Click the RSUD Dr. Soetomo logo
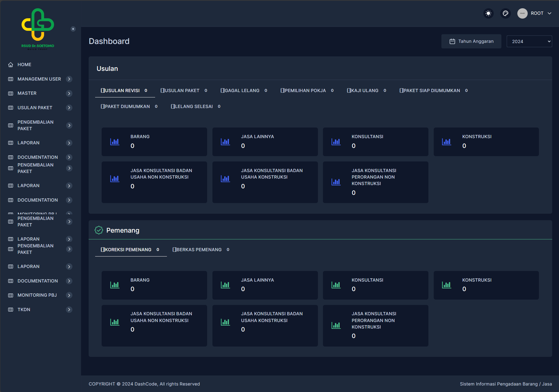The height and width of the screenshot is (392, 559). click(38, 29)
